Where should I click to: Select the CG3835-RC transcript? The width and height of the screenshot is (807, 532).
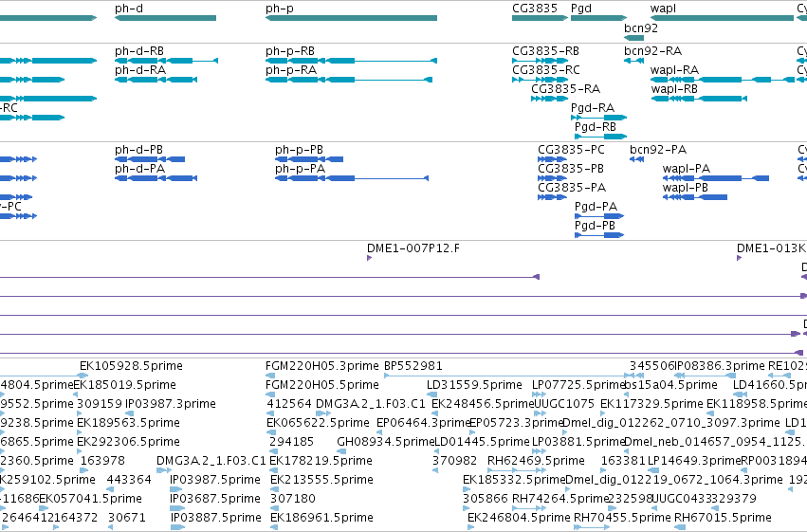pyautogui.click(x=540, y=80)
